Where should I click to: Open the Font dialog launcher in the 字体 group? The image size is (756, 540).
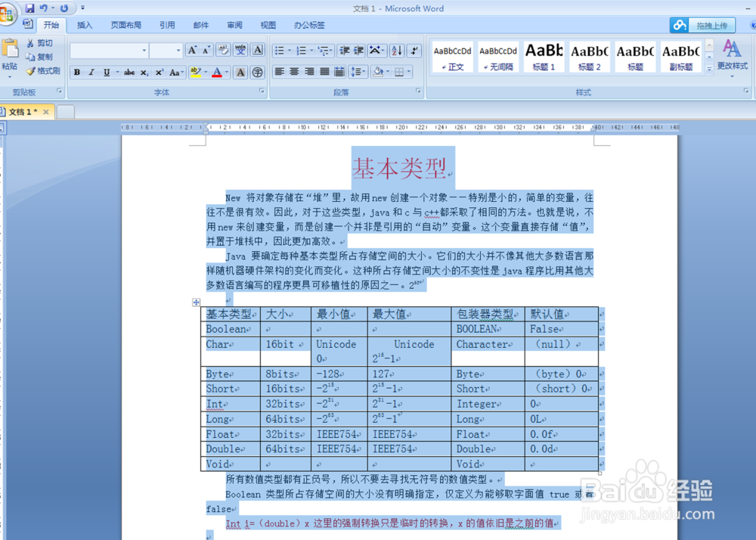(262, 92)
